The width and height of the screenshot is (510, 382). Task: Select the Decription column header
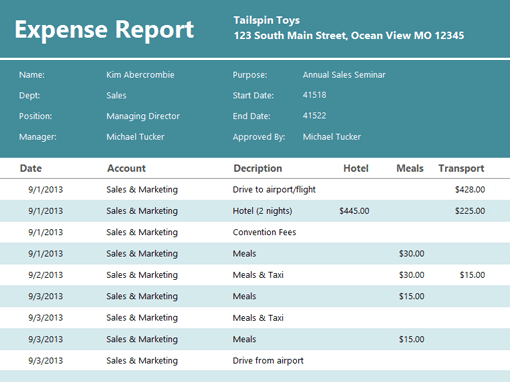click(258, 168)
